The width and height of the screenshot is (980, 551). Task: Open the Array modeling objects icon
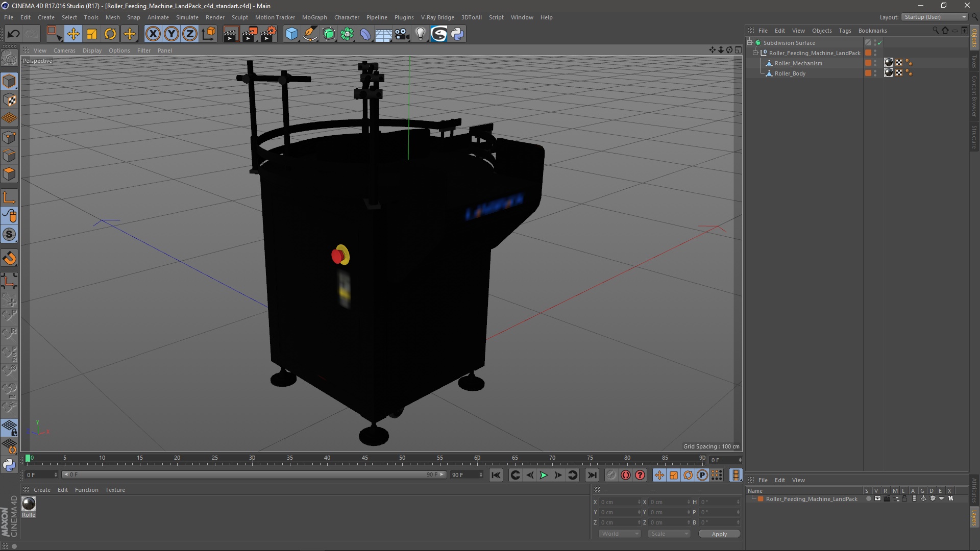pos(347,34)
